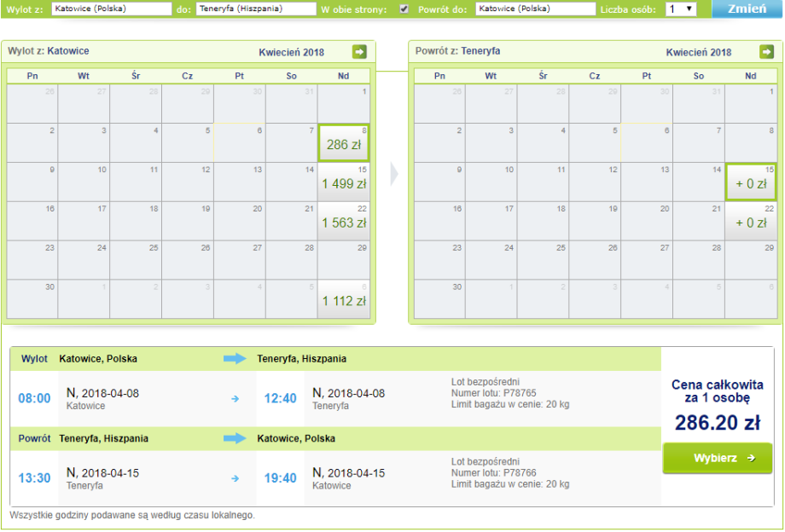Pick the 1 112 zł departure on May 6

(x=343, y=299)
